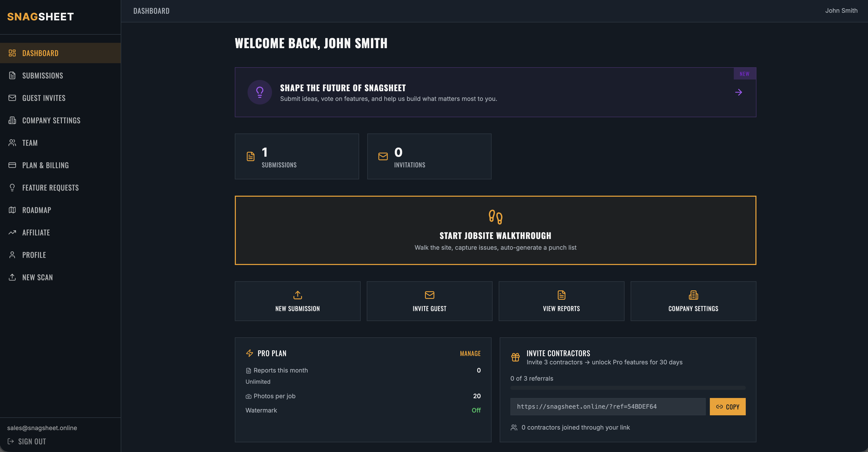Open Profile from the sidebar
The width and height of the screenshot is (868, 452).
coord(60,255)
